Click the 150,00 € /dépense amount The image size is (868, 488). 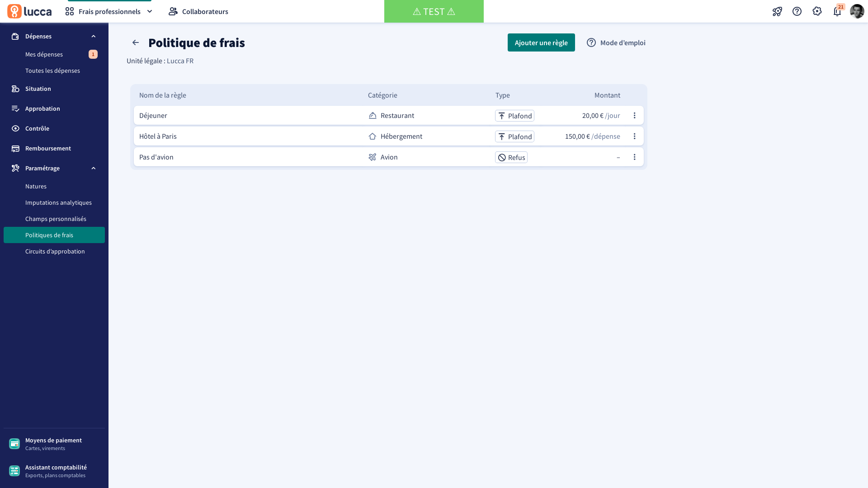coord(592,136)
